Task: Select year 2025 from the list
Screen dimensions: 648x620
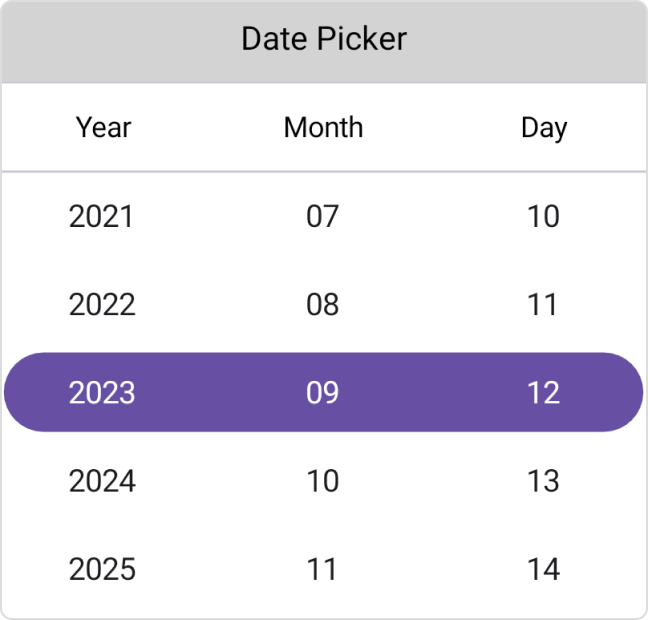Action: point(102,569)
